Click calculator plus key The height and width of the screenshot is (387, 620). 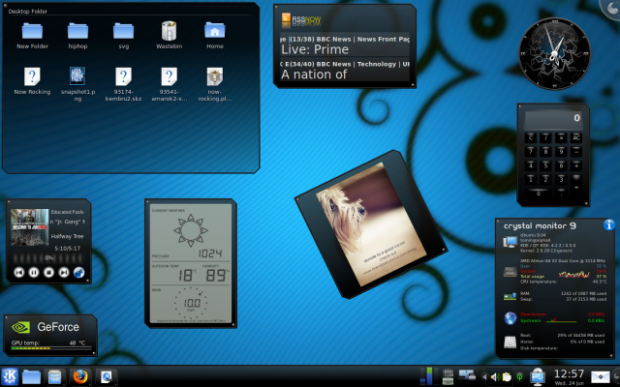576,166
